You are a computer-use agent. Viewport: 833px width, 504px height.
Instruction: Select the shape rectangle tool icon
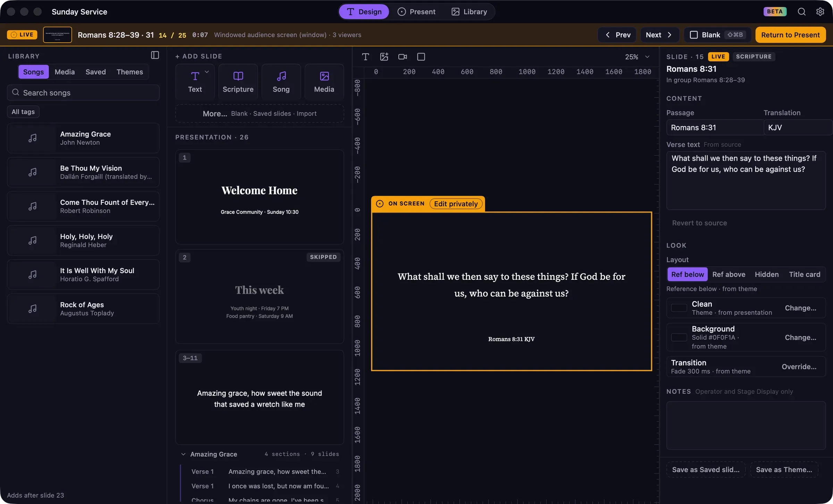click(421, 57)
